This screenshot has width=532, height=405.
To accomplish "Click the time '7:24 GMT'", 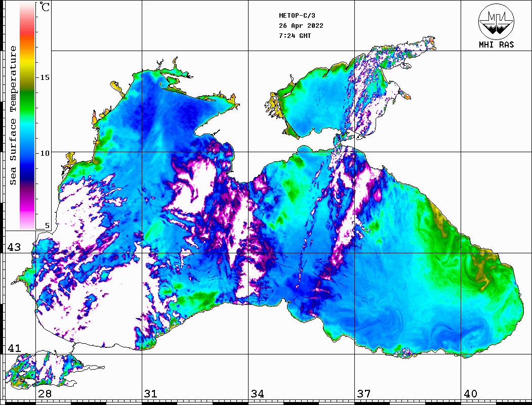I will 295,35.
